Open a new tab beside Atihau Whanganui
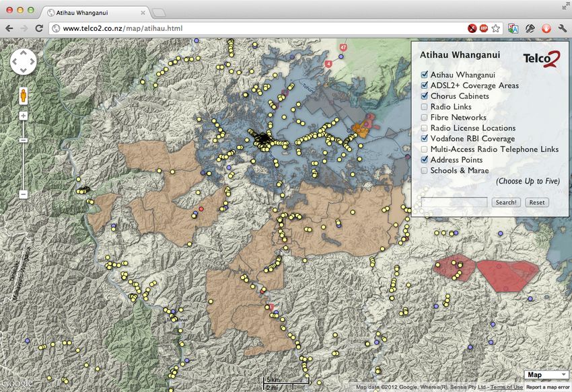The height and width of the screenshot is (392, 572). click(x=159, y=13)
